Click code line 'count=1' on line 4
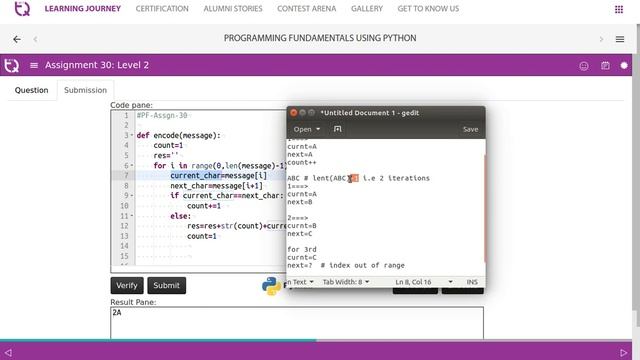Screen dimensions: 640x360 point(168,145)
